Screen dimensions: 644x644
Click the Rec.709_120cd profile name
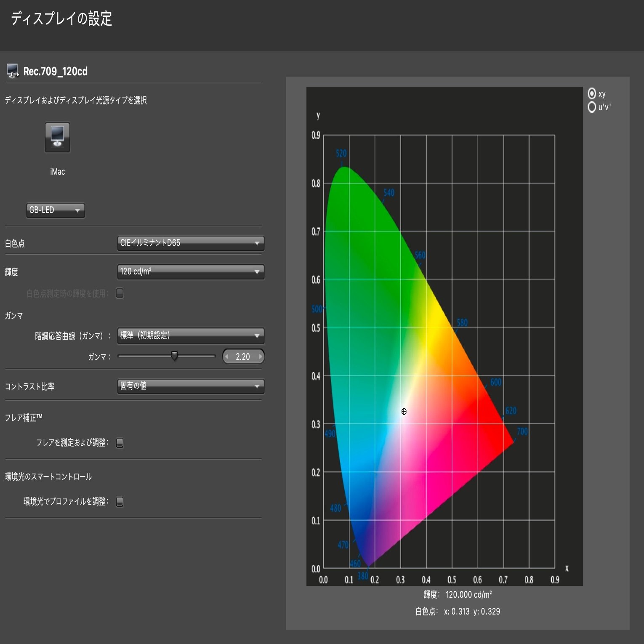(x=56, y=72)
